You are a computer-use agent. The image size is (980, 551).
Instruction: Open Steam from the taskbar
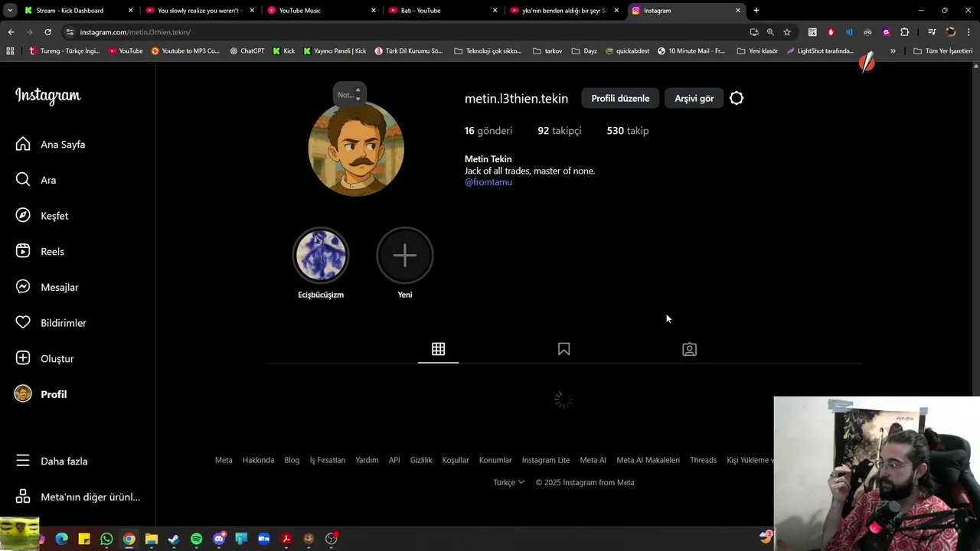(174, 540)
